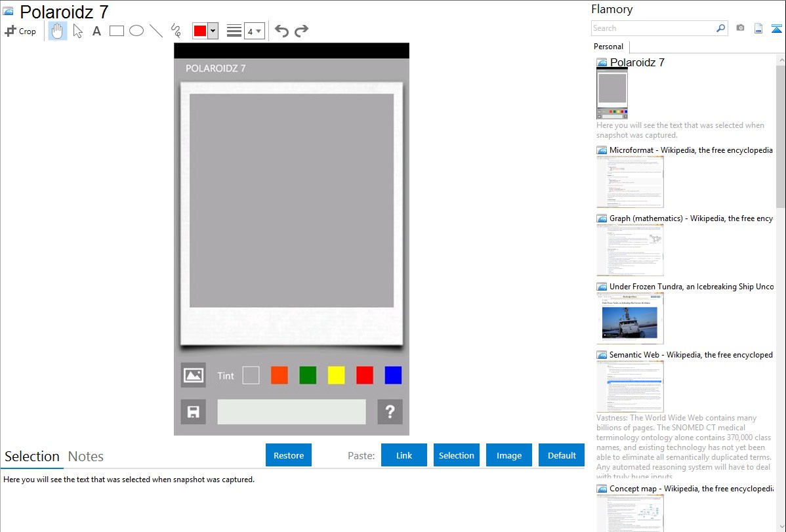The height and width of the screenshot is (532, 786).
Task: Open the Semantic Web snapshot thumbnail
Action: coord(630,386)
